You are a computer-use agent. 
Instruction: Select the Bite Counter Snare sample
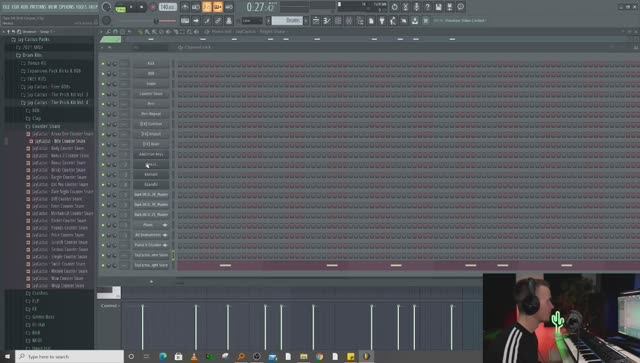[60, 141]
